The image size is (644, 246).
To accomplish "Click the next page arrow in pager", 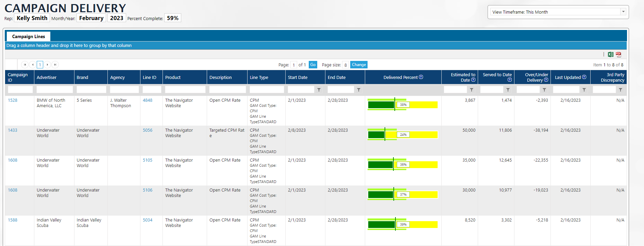I will [48, 65].
